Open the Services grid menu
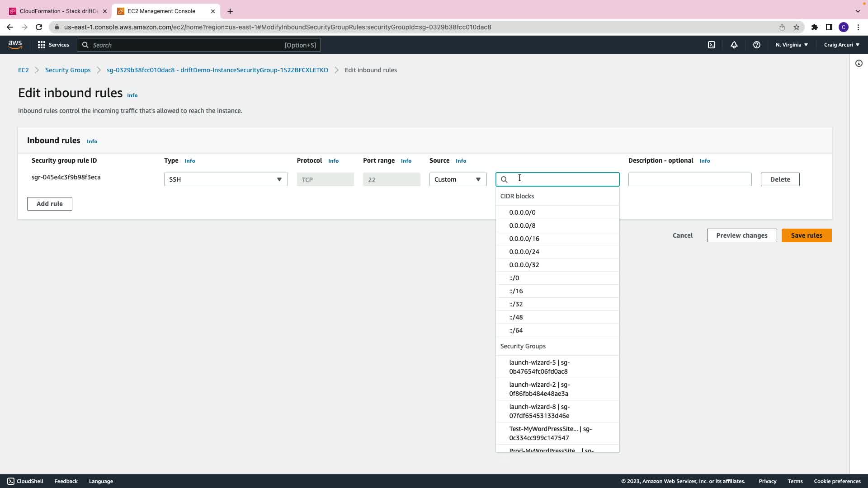Image resolution: width=868 pixels, height=488 pixels. [53, 45]
